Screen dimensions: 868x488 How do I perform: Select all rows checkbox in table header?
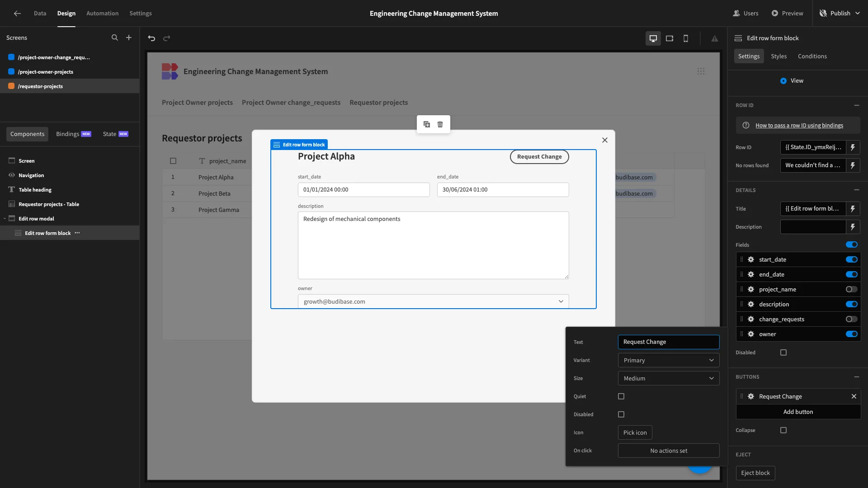173,161
